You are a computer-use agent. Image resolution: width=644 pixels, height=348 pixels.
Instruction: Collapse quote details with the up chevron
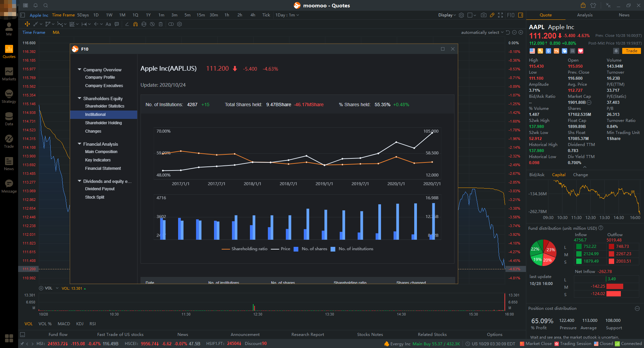click(585, 167)
